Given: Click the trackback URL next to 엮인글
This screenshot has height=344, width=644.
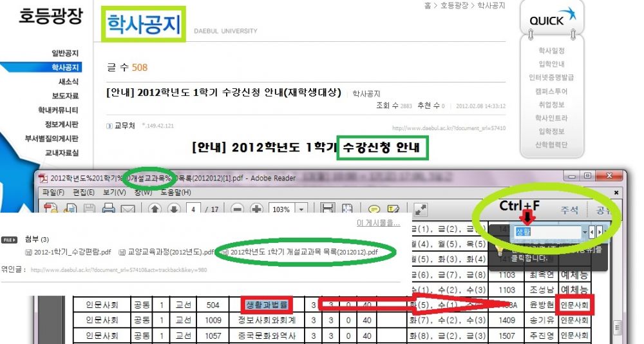Looking at the screenshot, I should click(118, 270).
